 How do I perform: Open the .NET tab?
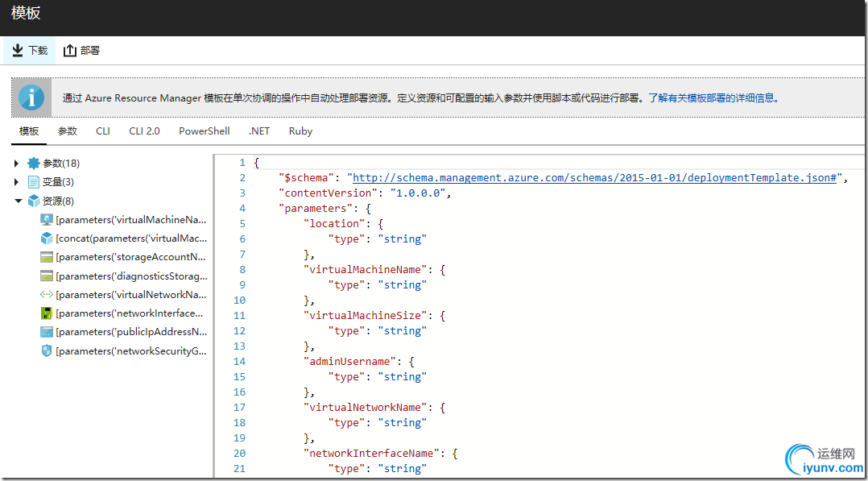tap(259, 131)
